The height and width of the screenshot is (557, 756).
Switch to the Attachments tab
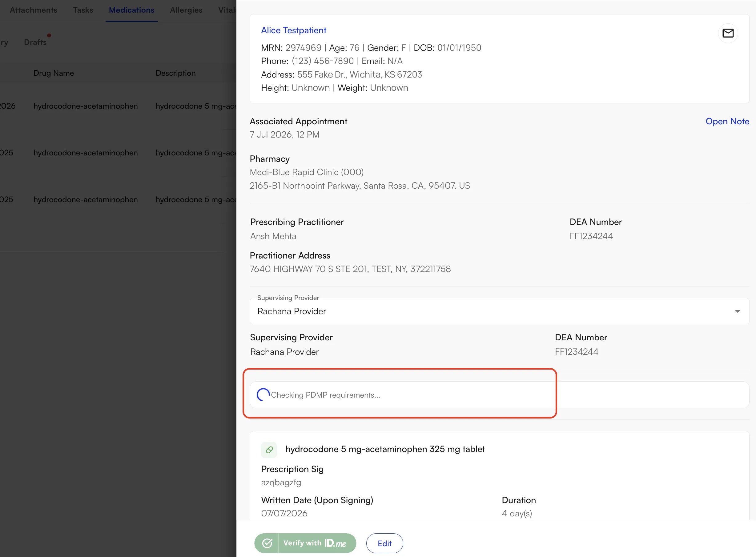pos(33,10)
